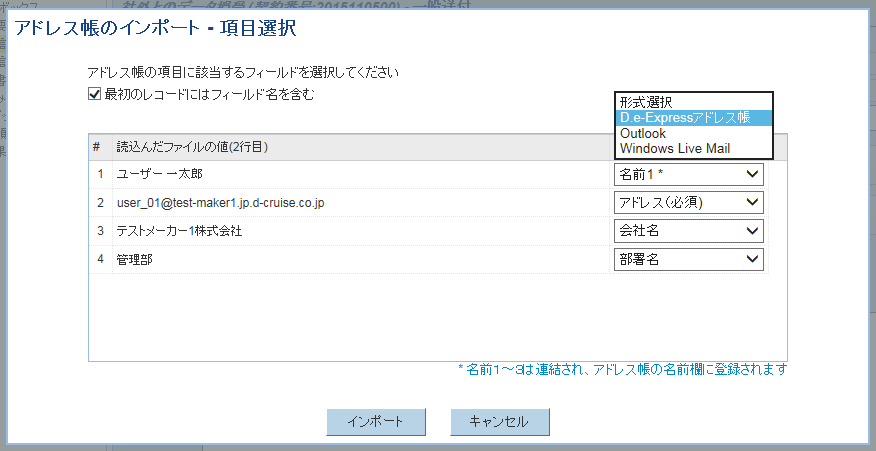The height and width of the screenshot is (451, 876).
Task: Expand the 部署名 field dropdown
Action: (688, 260)
